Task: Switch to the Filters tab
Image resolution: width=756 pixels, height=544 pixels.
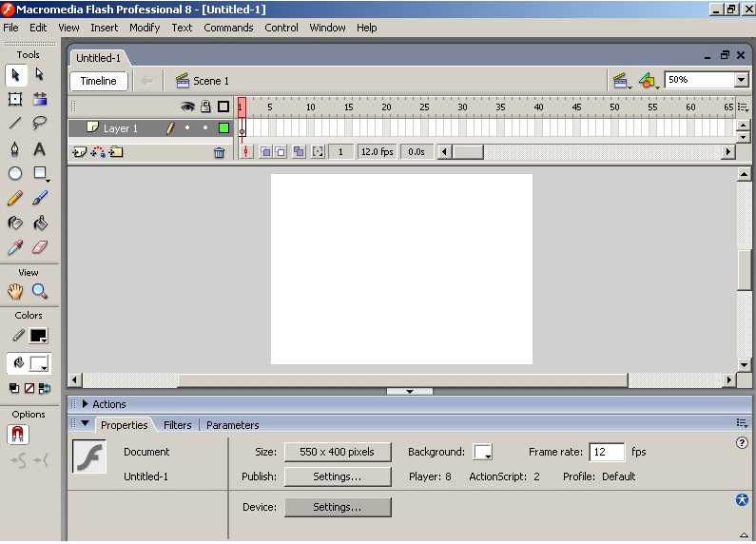Action: click(178, 425)
